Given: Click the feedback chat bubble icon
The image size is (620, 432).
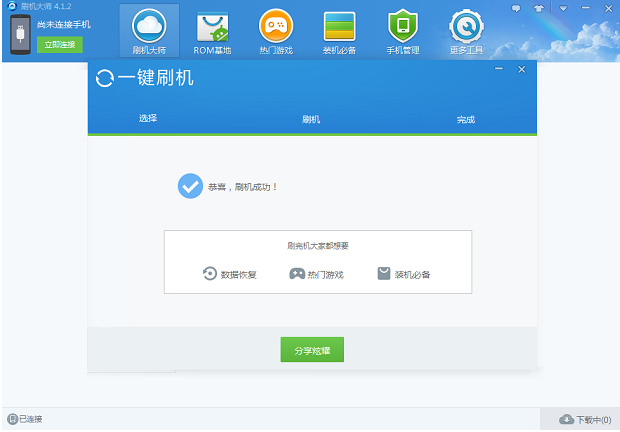Looking at the screenshot, I should click(517, 8).
